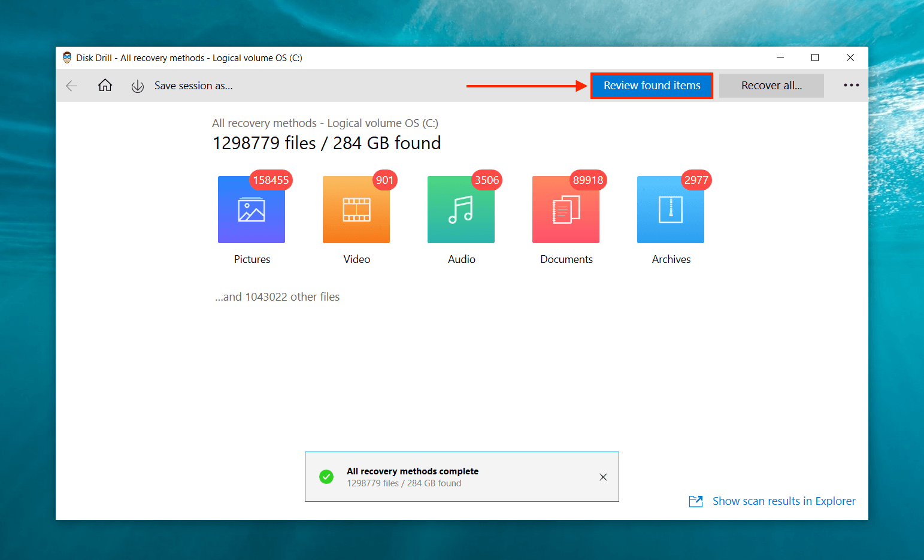Choose Save session as...
Viewport: 924px width, 560px height.
click(x=193, y=86)
